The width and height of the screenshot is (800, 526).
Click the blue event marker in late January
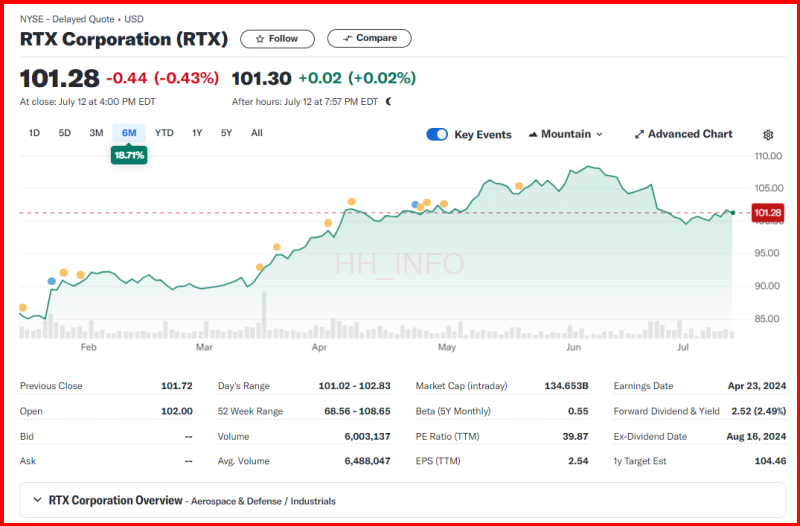tap(52, 281)
